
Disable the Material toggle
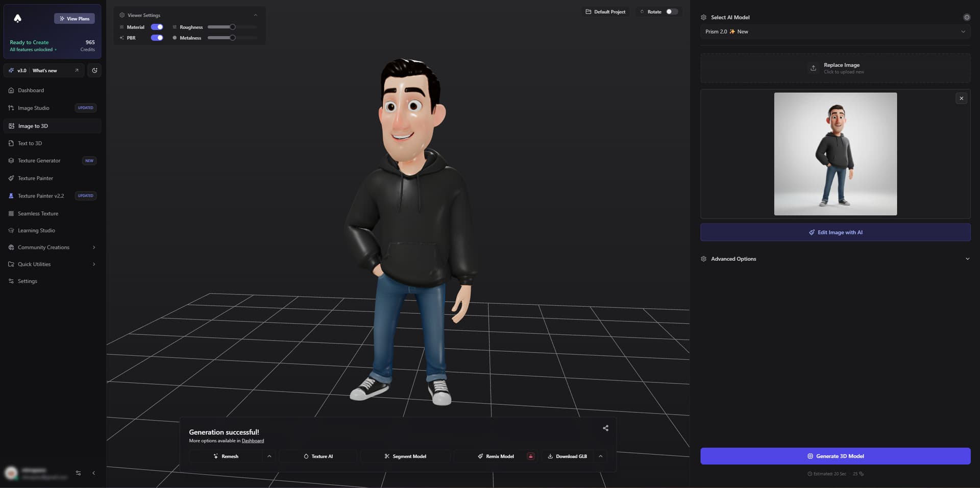[x=157, y=27]
